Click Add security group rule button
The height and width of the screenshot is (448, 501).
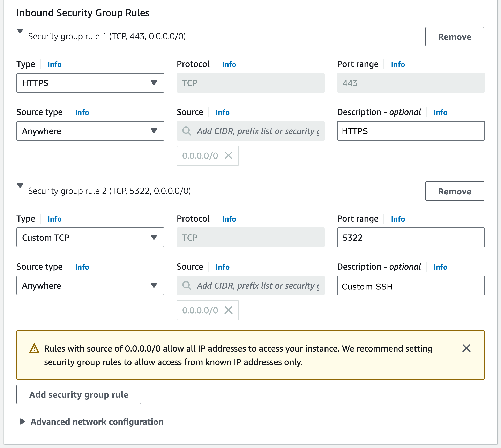tap(79, 395)
